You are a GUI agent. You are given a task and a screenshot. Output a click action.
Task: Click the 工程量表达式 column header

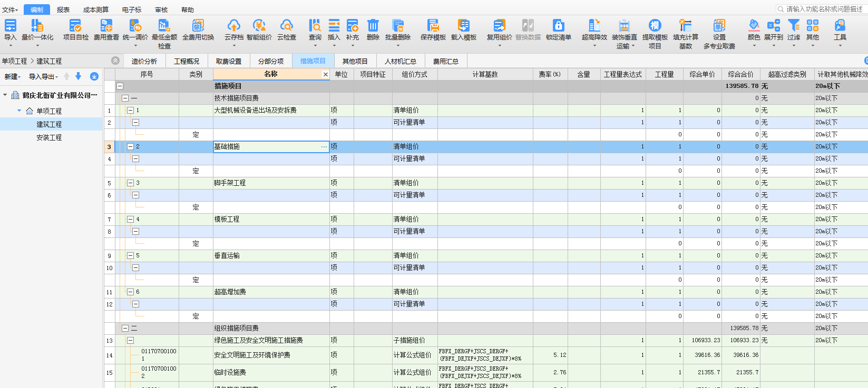pos(622,74)
